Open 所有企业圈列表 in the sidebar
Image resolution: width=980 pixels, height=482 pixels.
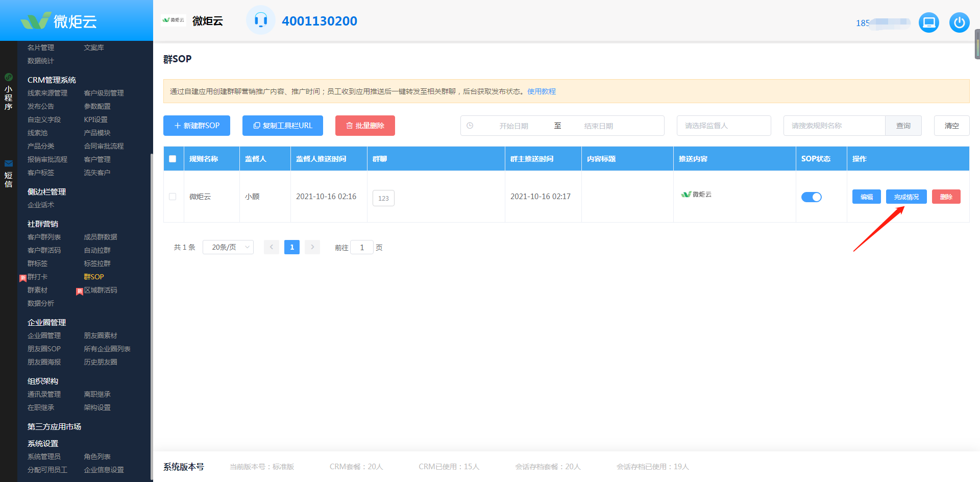107,349
